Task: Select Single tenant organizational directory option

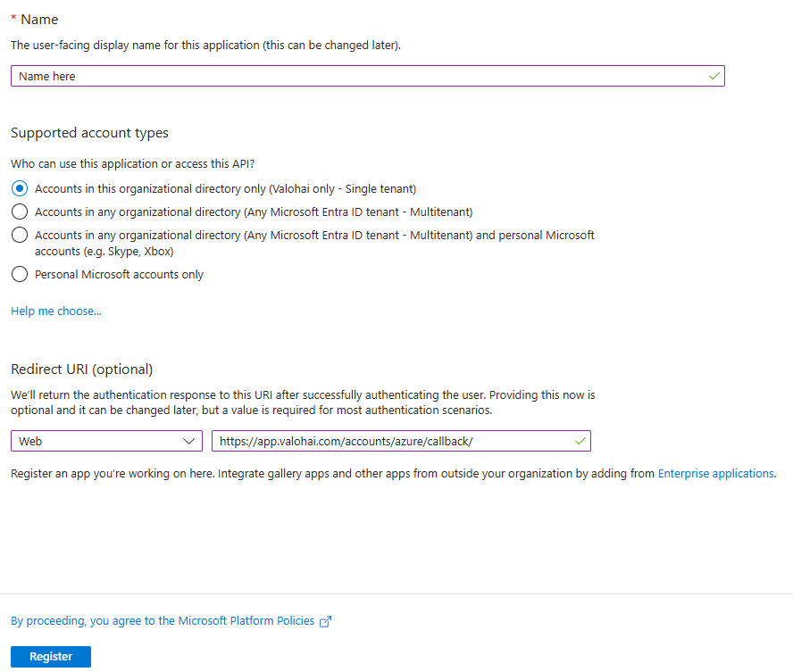Action: (20, 189)
